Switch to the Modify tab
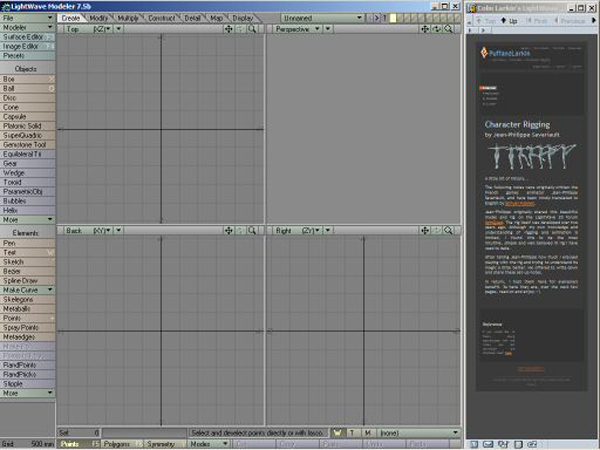The image size is (600, 450). click(99, 18)
